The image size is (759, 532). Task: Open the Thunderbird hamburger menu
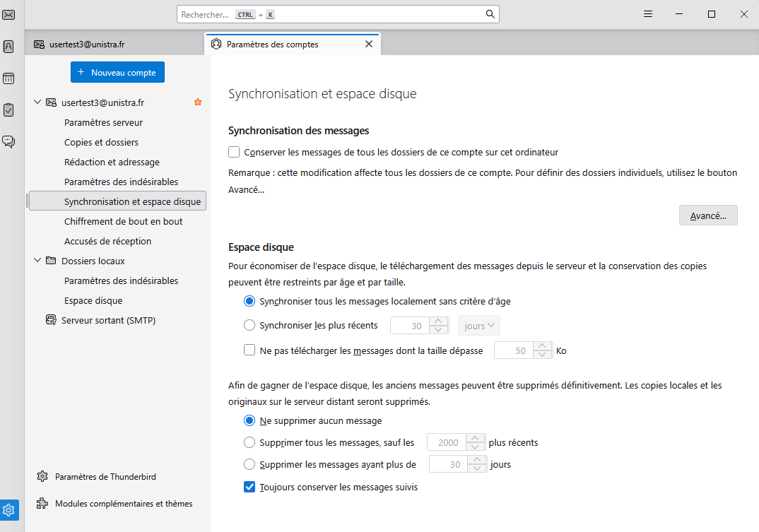tap(647, 14)
